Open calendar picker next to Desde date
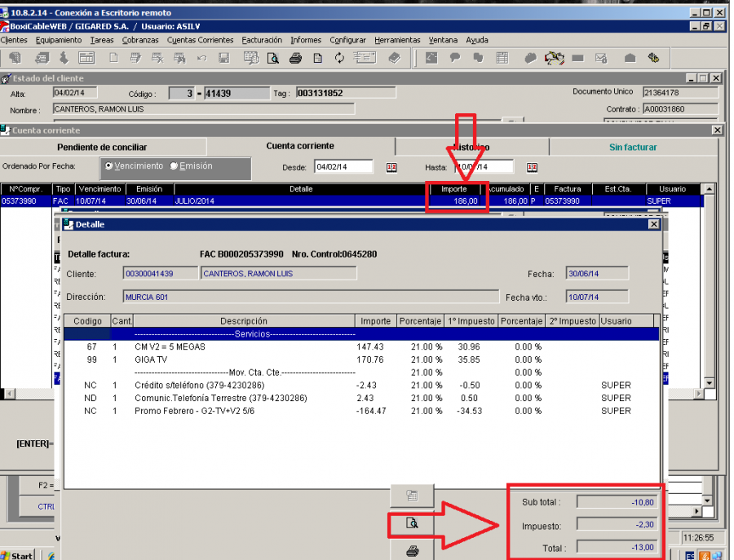Image resolution: width=734 pixels, height=560 pixels. pyautogui.click(x=391, y=167)
